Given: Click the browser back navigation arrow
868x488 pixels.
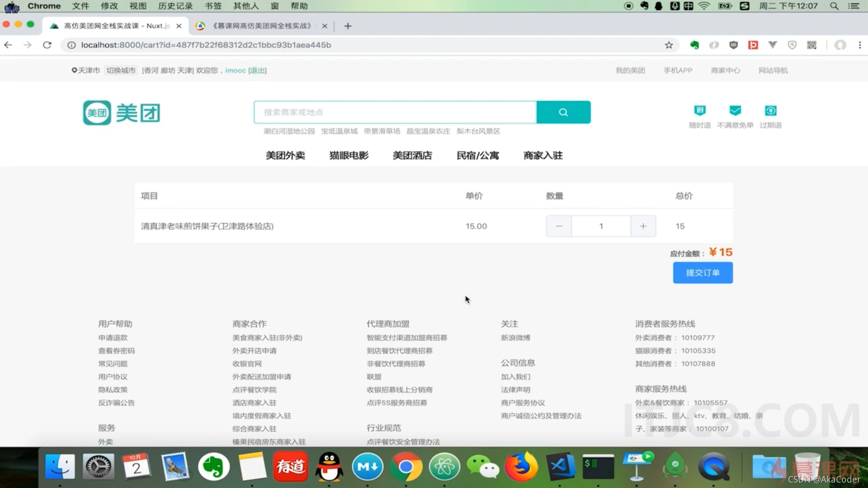Looking at the screenshot, I should click(x=8, y=45).
